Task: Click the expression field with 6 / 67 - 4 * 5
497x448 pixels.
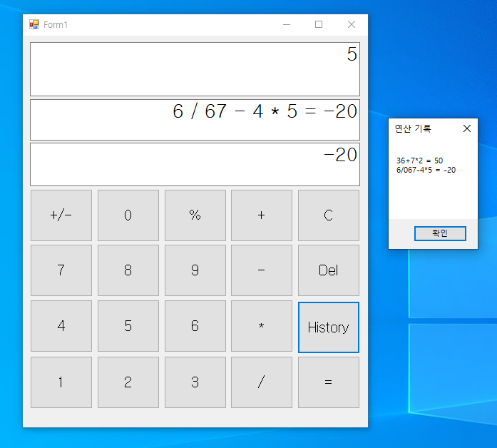Action: 195,120
